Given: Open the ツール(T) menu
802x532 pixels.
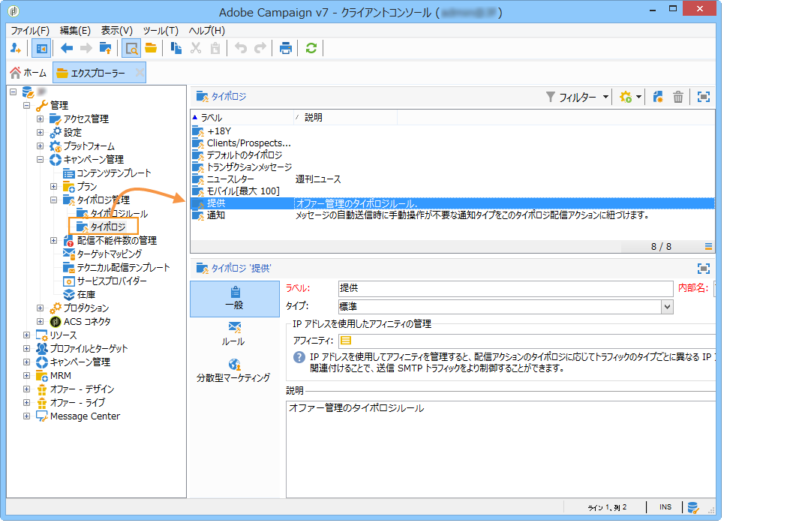Looking at the screenshot, I should point(161,31).
